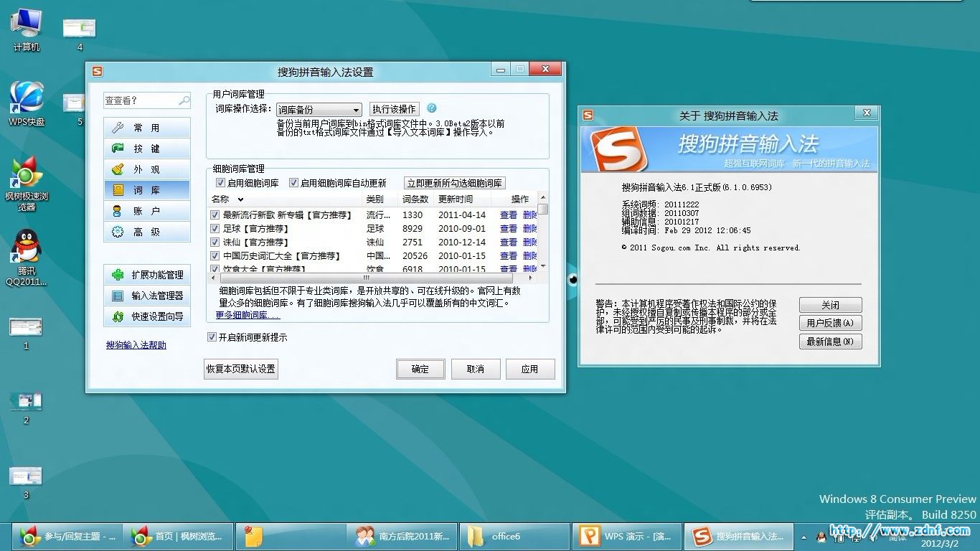This screenshot has height=551, width=980.
Task: Open the yellow sticky note taskbar icon
Action: 291,536
